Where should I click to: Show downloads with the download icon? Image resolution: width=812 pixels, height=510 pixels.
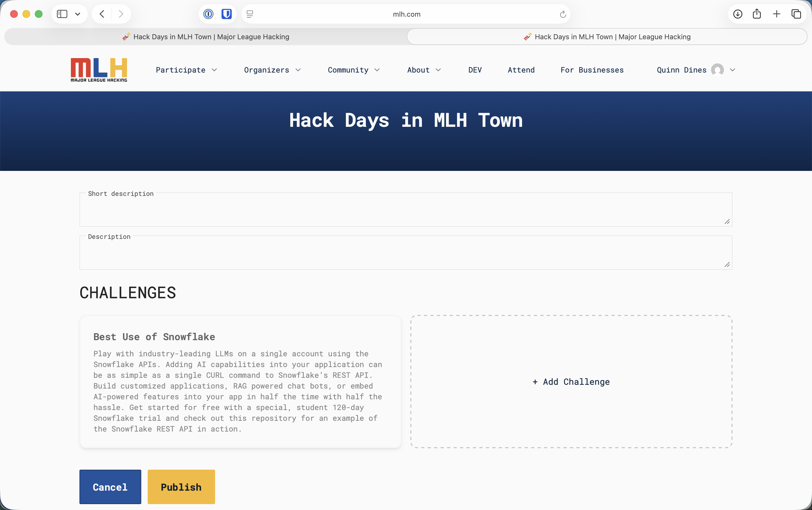tap(738, 14)
